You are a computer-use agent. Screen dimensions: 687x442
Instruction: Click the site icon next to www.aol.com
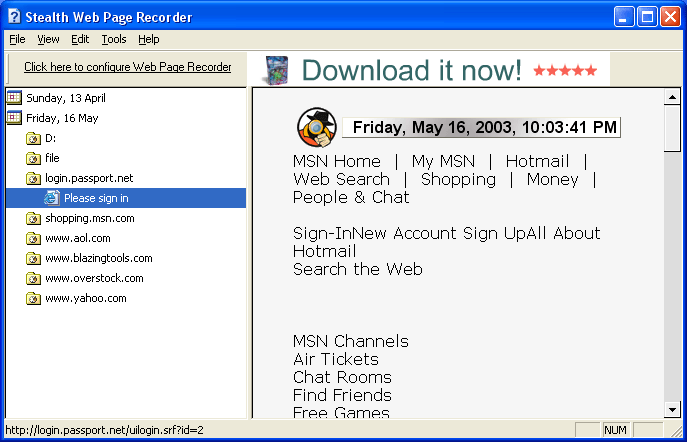coord(33,238)
